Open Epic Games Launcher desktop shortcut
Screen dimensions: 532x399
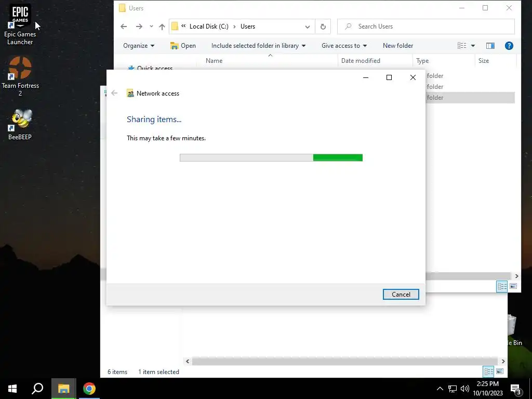pos(20,24)
